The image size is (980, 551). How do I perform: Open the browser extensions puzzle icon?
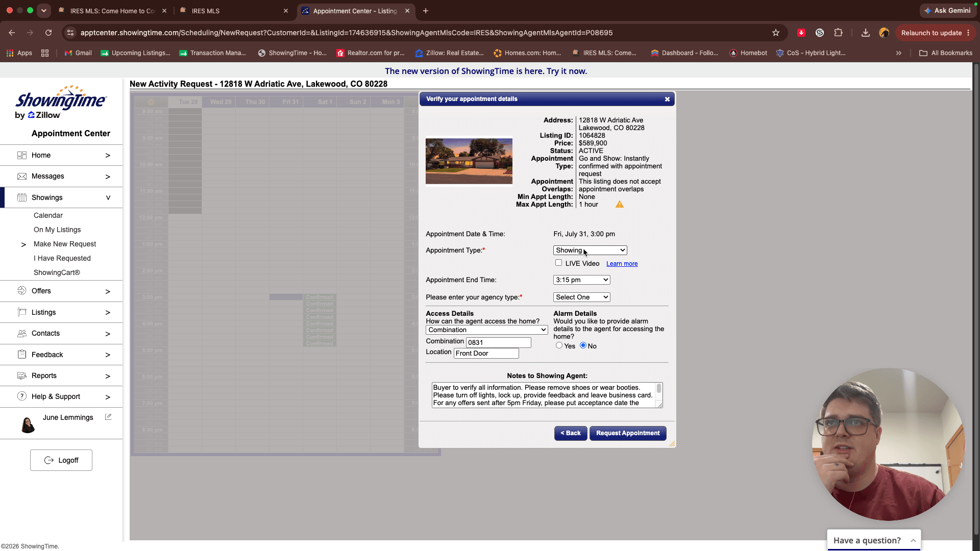[838, 33]
